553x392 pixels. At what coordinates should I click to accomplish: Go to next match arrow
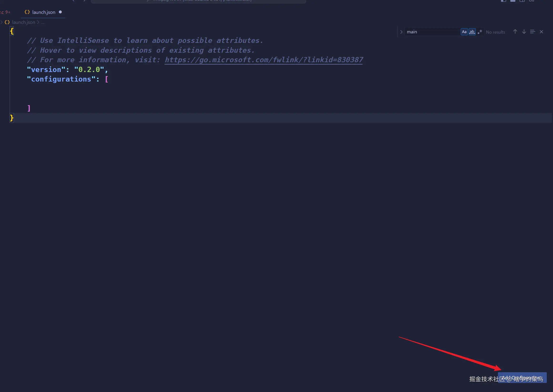click(524, 32)
